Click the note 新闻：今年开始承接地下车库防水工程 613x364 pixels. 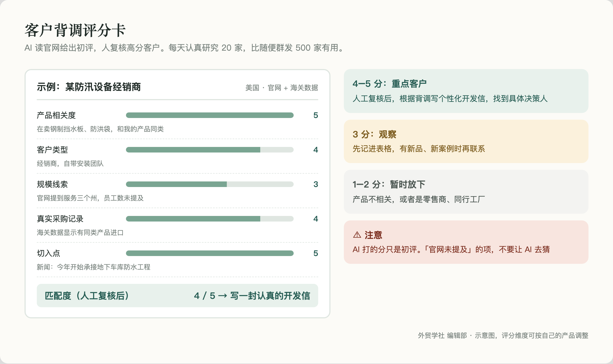[94, 267]
